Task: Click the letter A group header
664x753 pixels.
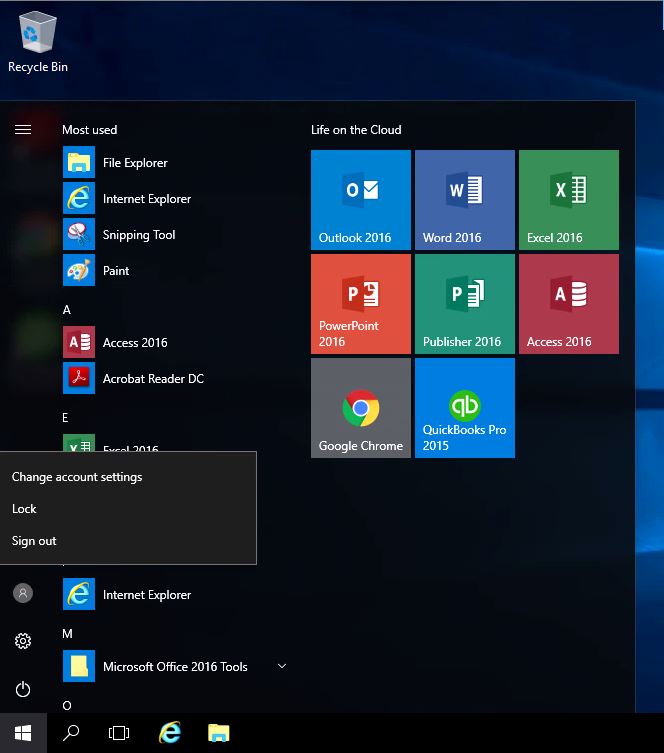Action: pyautogui.click(x=67, y=310)
